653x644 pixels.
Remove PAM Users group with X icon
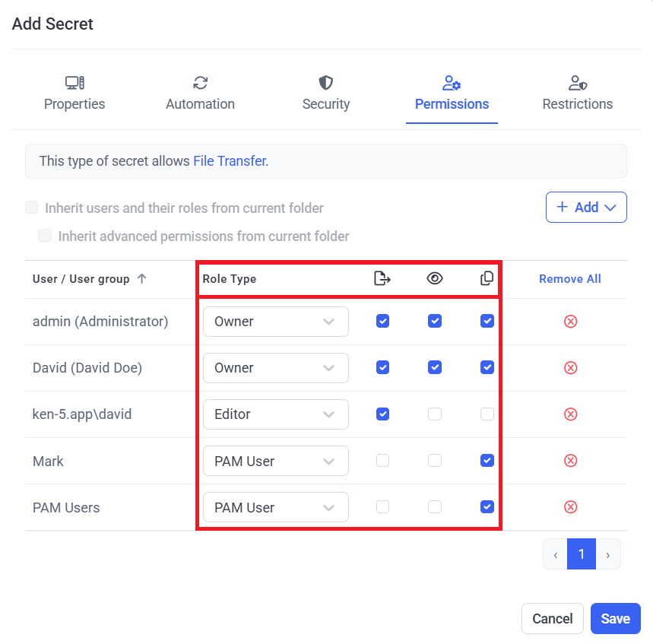coord(570,507)
